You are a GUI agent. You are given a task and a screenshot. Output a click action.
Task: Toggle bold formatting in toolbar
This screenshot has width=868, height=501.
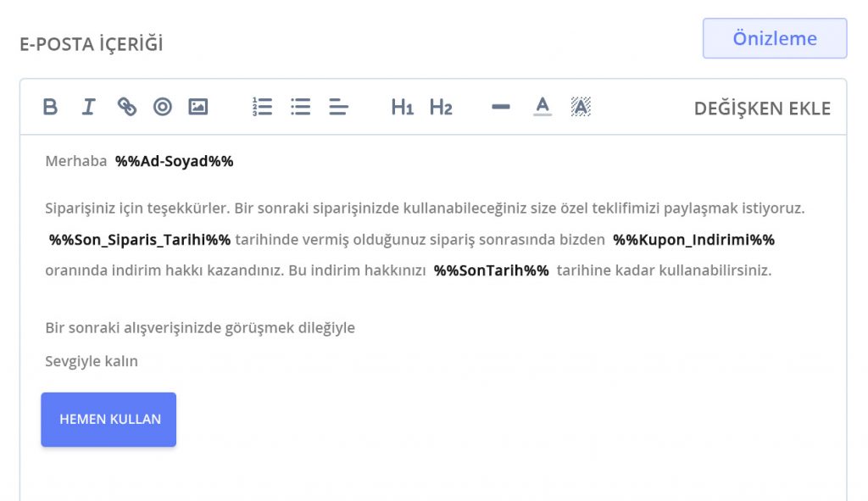(x=51, y=107)
